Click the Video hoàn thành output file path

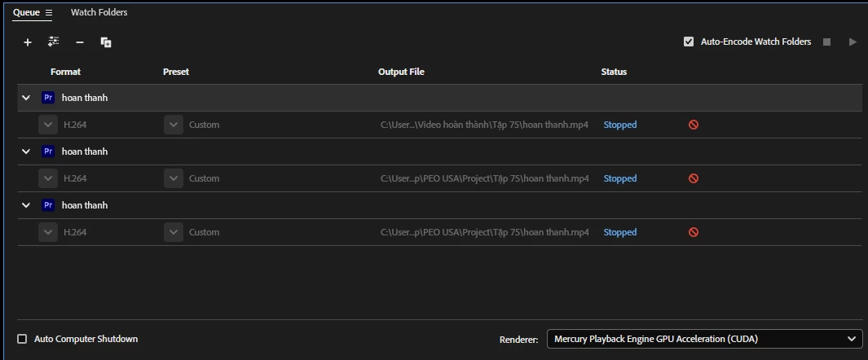tap(484, 125)
